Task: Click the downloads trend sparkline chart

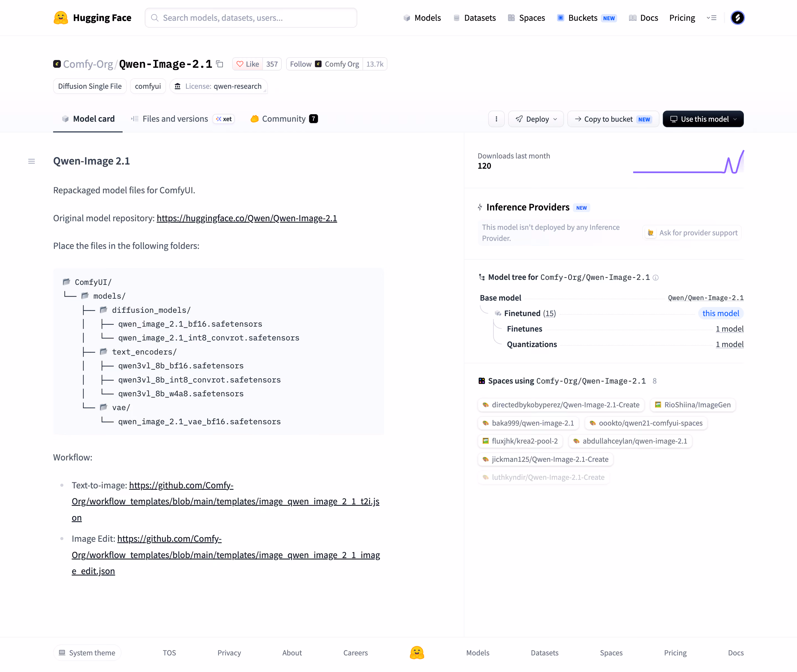Action: click(x=688, y=162)
